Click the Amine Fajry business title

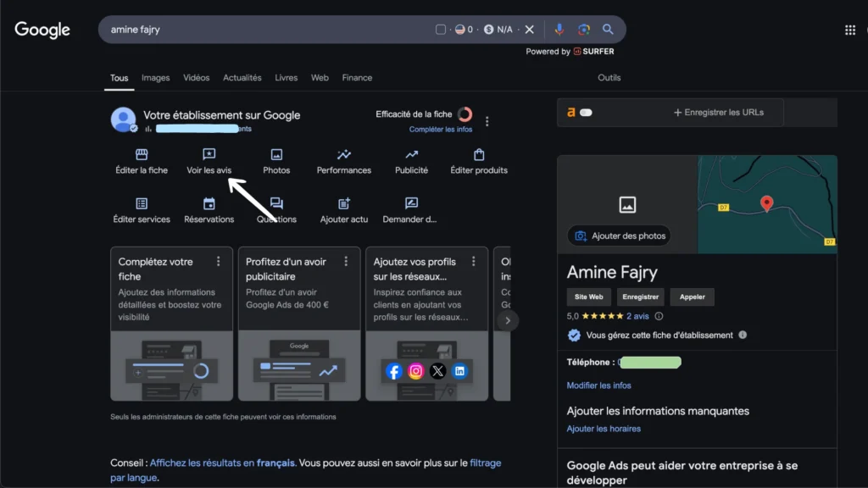[612, 272]
